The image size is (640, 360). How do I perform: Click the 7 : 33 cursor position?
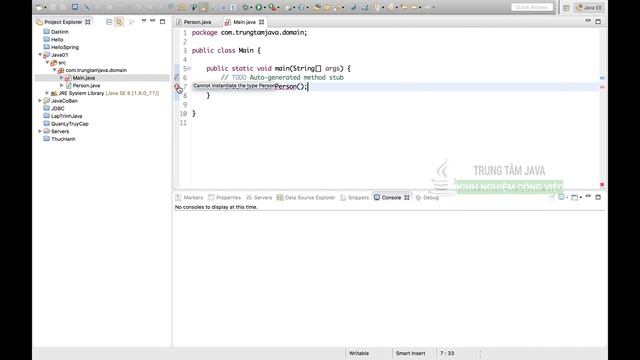click(447, 353)
